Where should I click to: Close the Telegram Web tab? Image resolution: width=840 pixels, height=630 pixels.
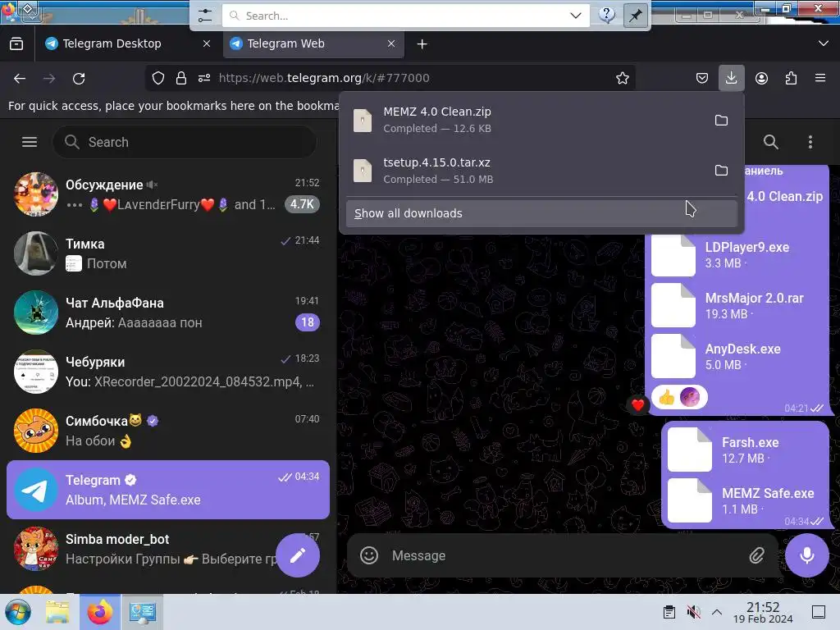pos(391,44)
